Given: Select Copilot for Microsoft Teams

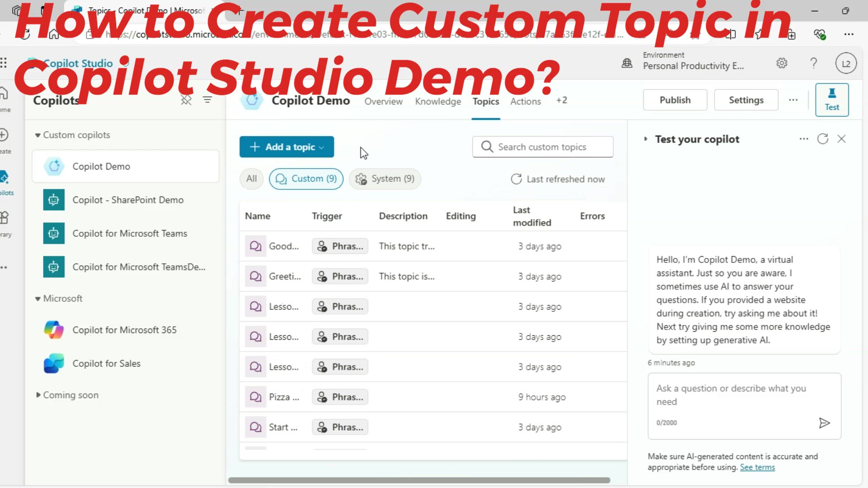Looking at the screenshot, I should pos(126,233).
